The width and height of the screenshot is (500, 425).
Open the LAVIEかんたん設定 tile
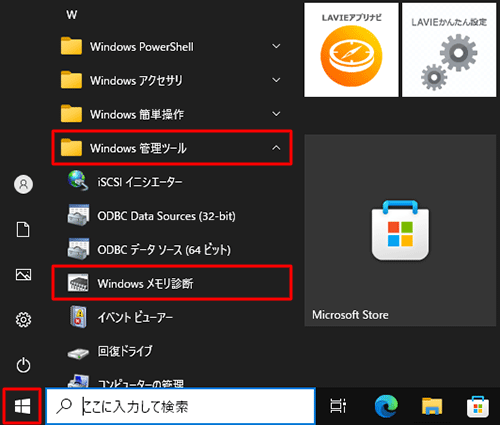[449, 50]
